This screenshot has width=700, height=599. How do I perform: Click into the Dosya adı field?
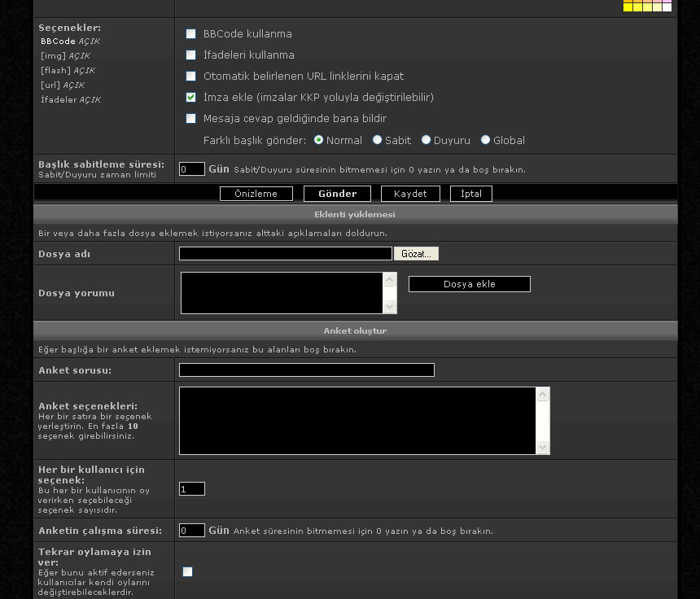pos(286,254)
